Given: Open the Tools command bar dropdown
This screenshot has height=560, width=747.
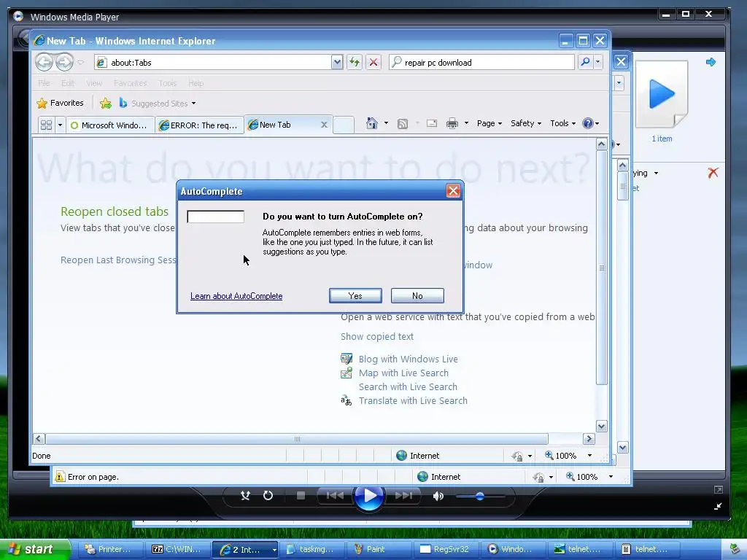Looking at the screenshot, I should (x=562, y=123).
